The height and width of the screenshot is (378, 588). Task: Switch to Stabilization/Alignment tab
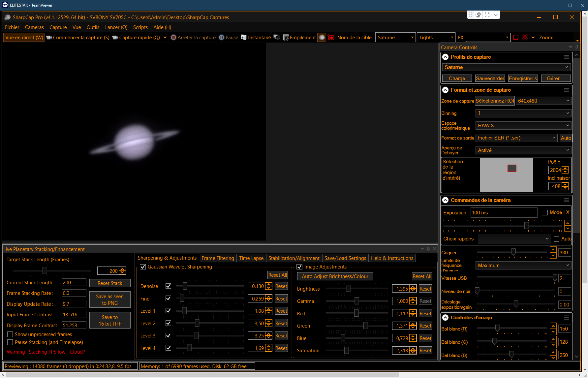pyautogui.click(x=294, y=258)
